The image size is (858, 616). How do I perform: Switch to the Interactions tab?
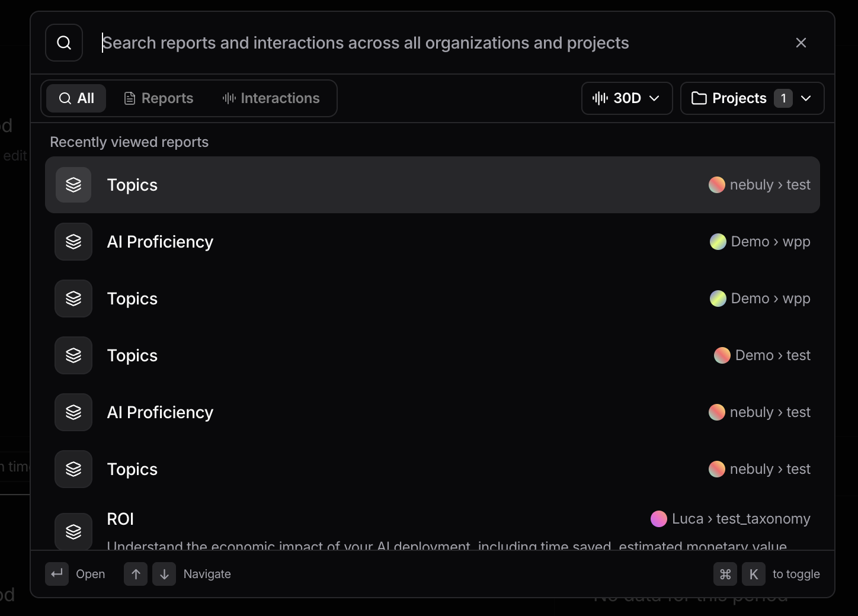pos(271,98)
